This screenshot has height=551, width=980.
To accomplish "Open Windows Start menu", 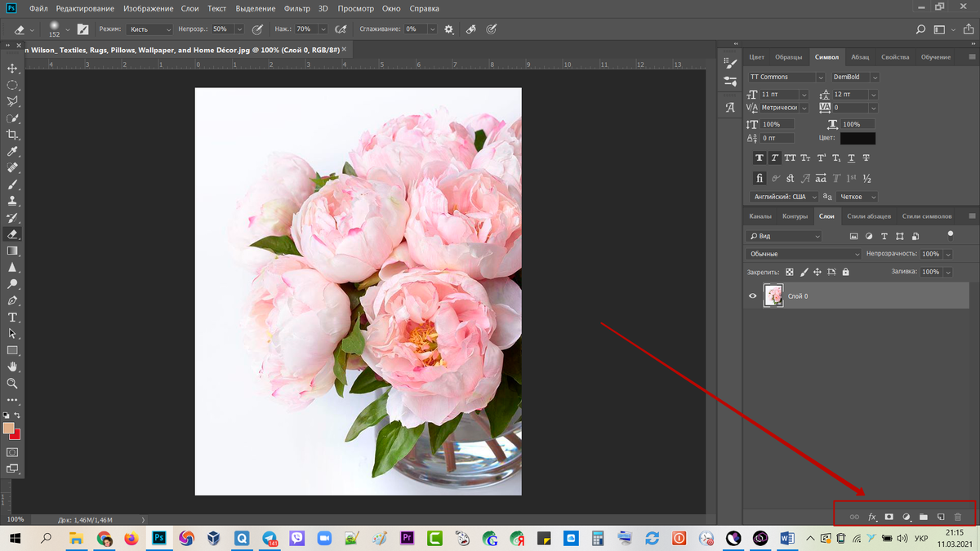I will [x=15, y=539].
